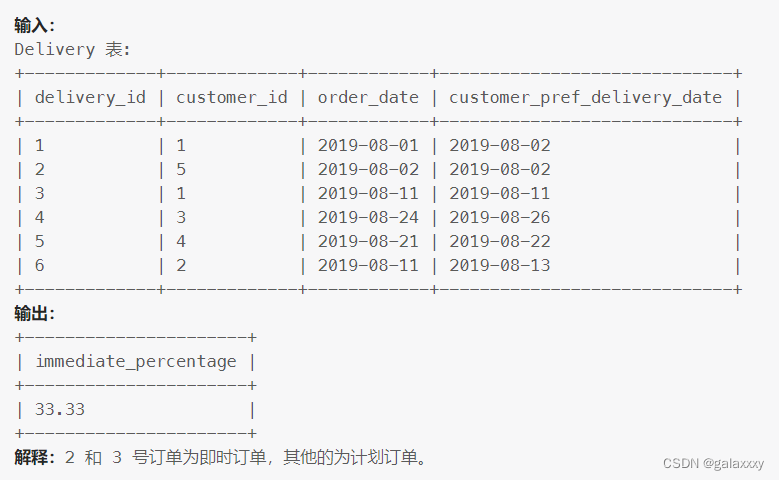Select the customer_id column header
779x480 pixels.
[x=232, y=97]
